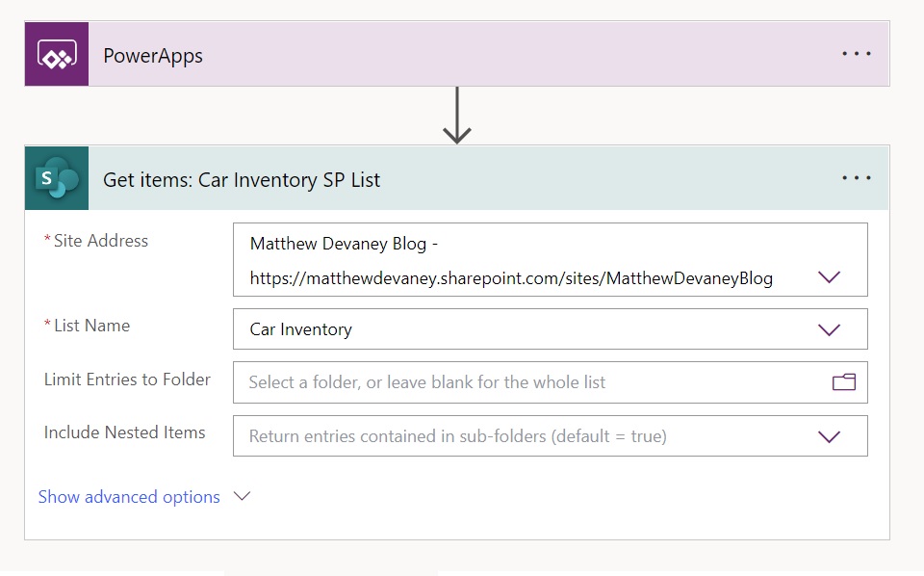The image size is (924, 576).
Task: Click the PowerApps step title text
Action: [x=153, y=56]
